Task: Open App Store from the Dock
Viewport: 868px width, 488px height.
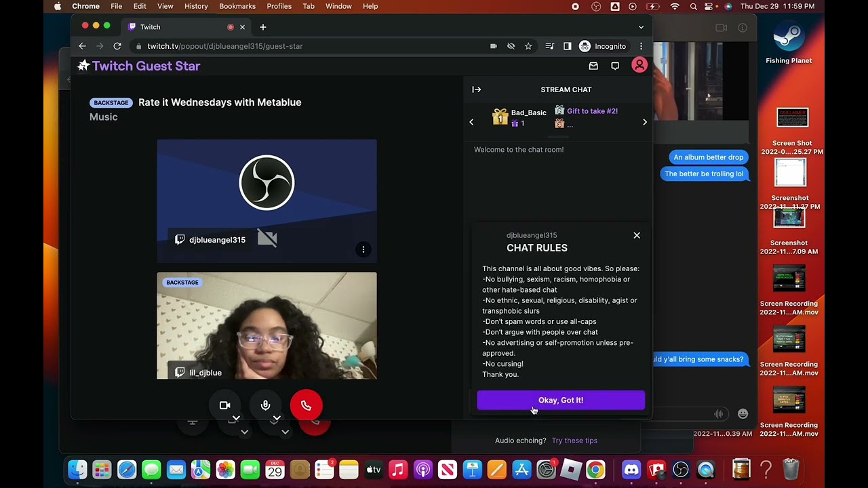Action: tap(521, 469)
